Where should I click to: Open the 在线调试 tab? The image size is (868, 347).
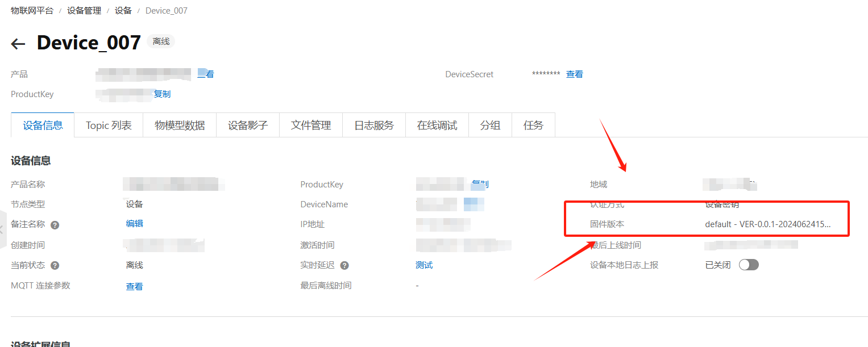point(436,124)
